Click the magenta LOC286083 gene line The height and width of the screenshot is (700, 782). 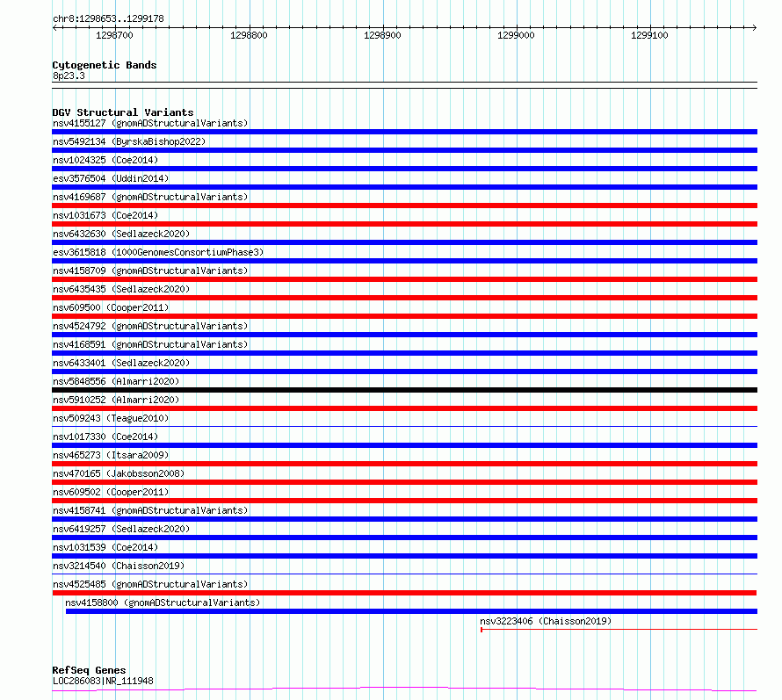[404, 689]
